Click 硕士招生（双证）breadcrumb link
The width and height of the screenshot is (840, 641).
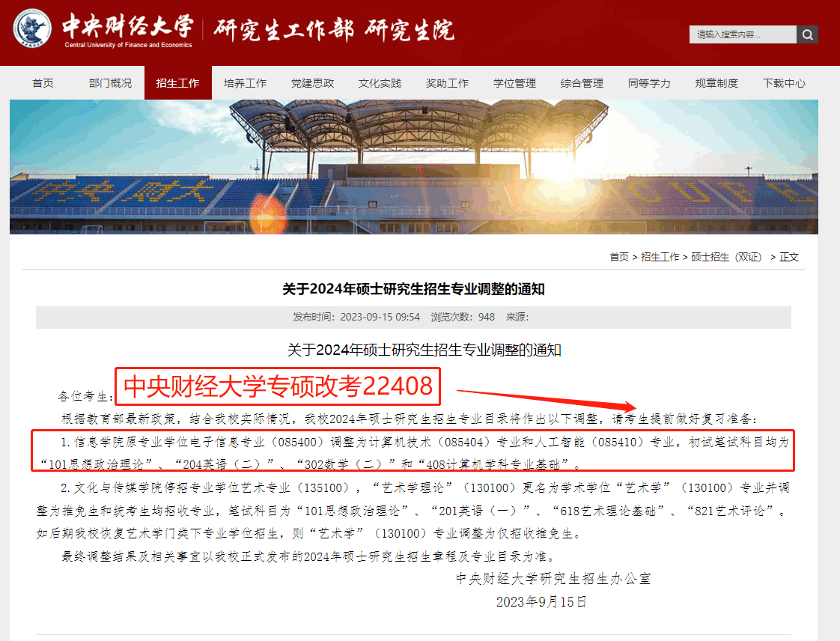[x=726, y=258]
